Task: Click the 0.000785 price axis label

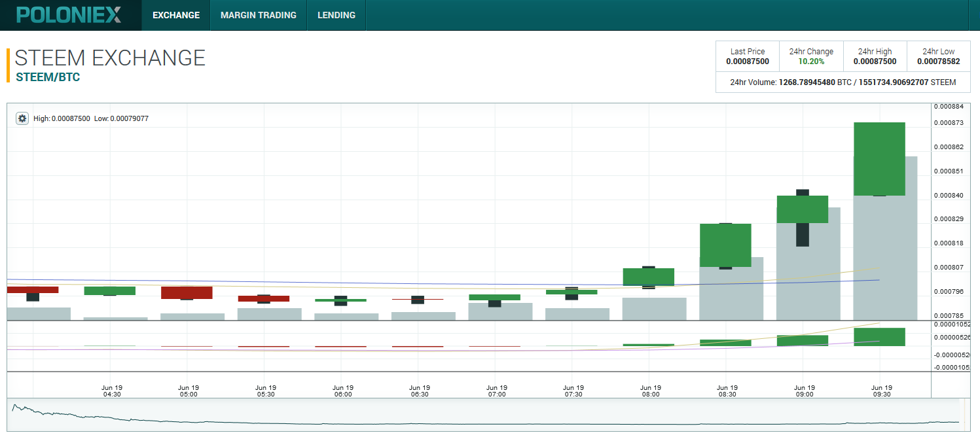Action: (x=948, y=316)
